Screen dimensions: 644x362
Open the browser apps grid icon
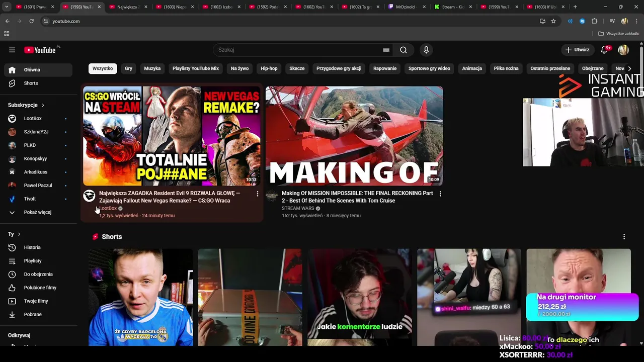coord(7,34)
